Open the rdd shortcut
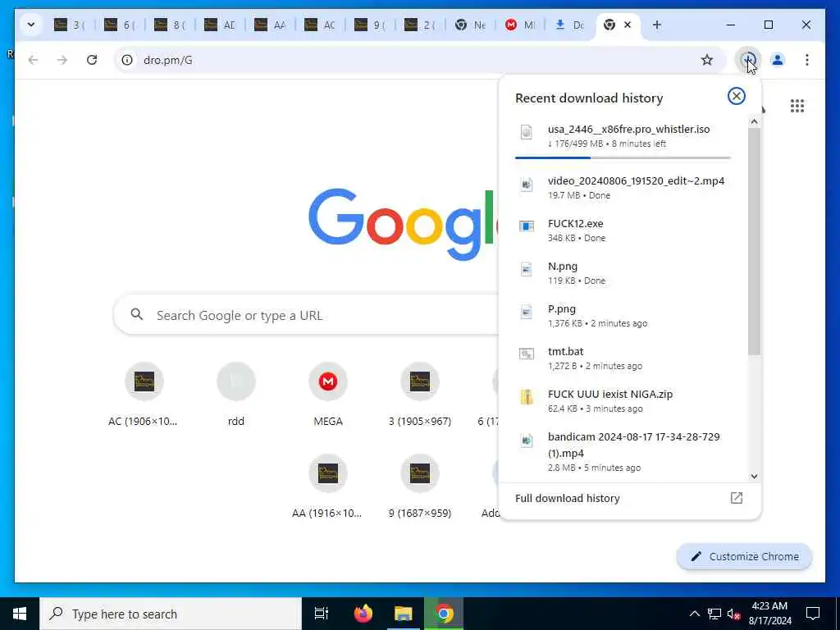Screen dimensions: 840x630 [235, 396]
